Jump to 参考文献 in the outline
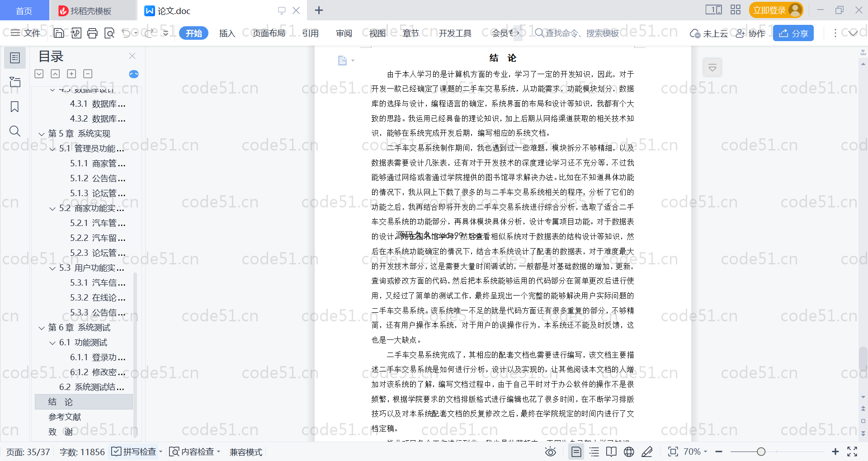This screenshot has width=868, height=461. [65, 417]
